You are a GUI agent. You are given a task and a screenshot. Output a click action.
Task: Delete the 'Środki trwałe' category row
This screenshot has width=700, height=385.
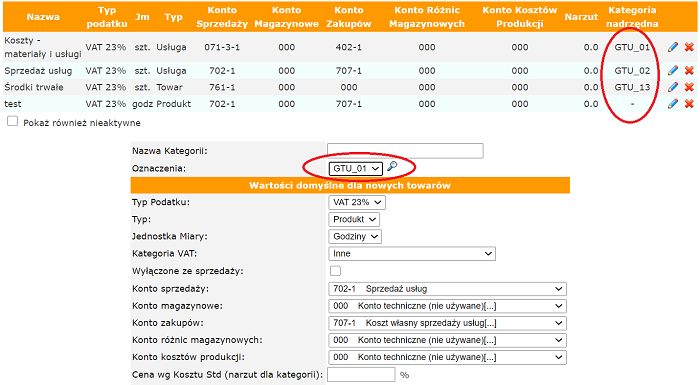[689, 87]
